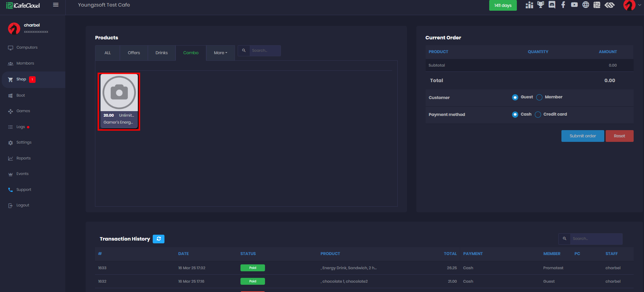Click the leaderboard ranking stars icon
This screenshot has width=644, height=292.
click(x=529, y=5)
